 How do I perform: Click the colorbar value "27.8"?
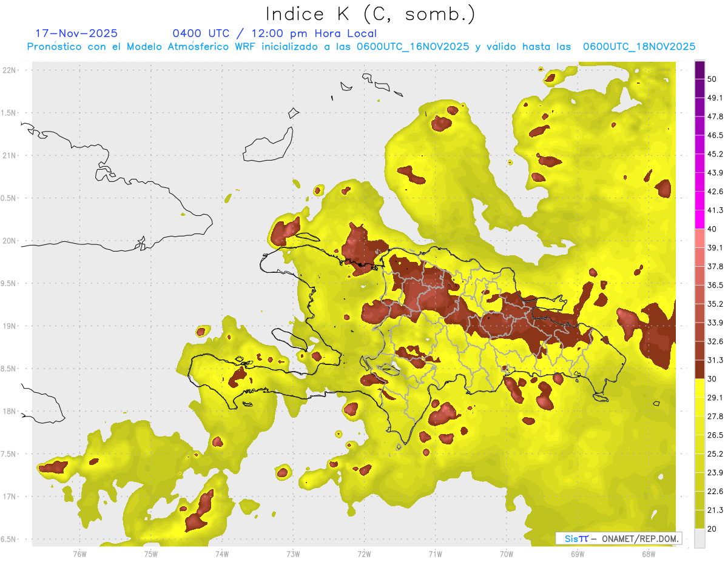point(715,416)
